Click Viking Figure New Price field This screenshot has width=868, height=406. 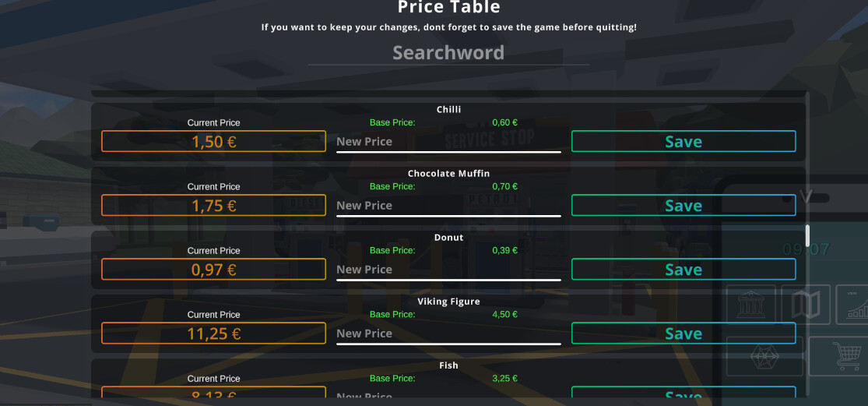click(x=448, y=334)
